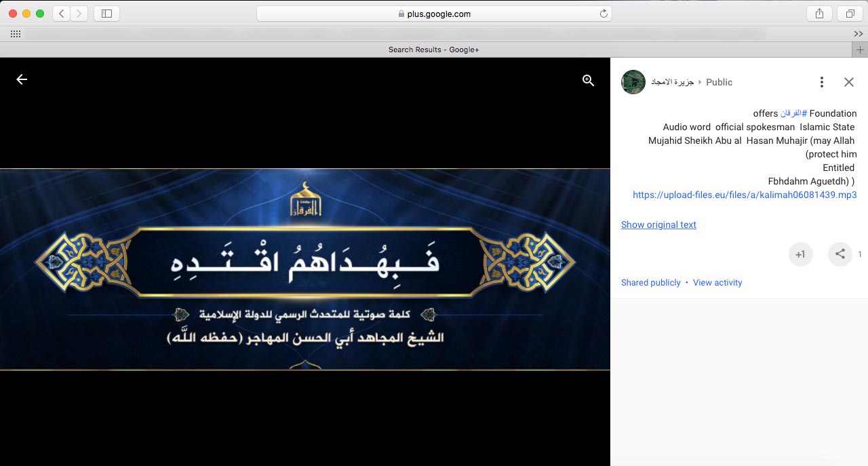The image size is (868, 466).
Task: Click the Shared publicly link
Action: [x=650, y=282]
